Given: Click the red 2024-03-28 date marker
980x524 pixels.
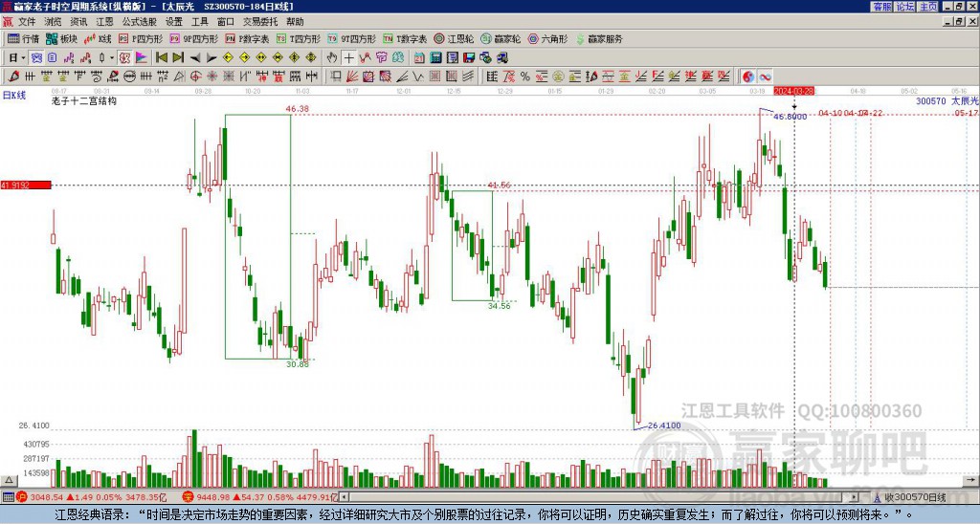Looking at the screenshot, I should [793, 91].
